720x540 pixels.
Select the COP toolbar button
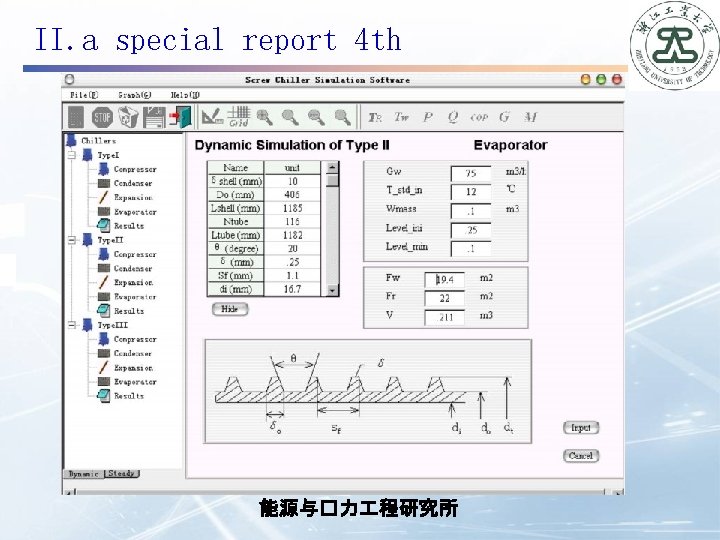(x=479, y=118)
